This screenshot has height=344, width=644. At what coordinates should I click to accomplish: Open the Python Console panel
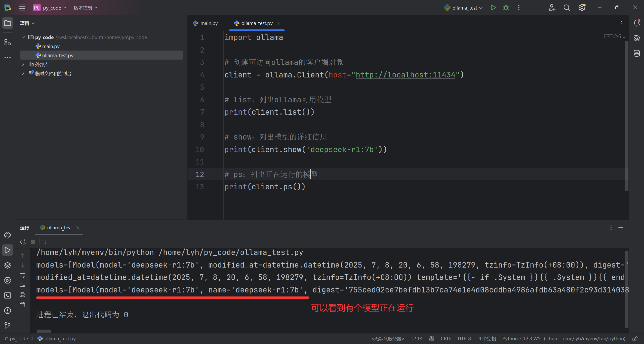click(x=8, y=235)
